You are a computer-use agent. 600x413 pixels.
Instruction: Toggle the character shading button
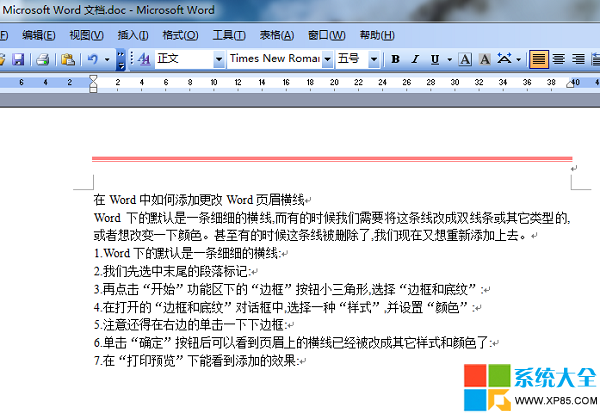[x=485, y=59]
